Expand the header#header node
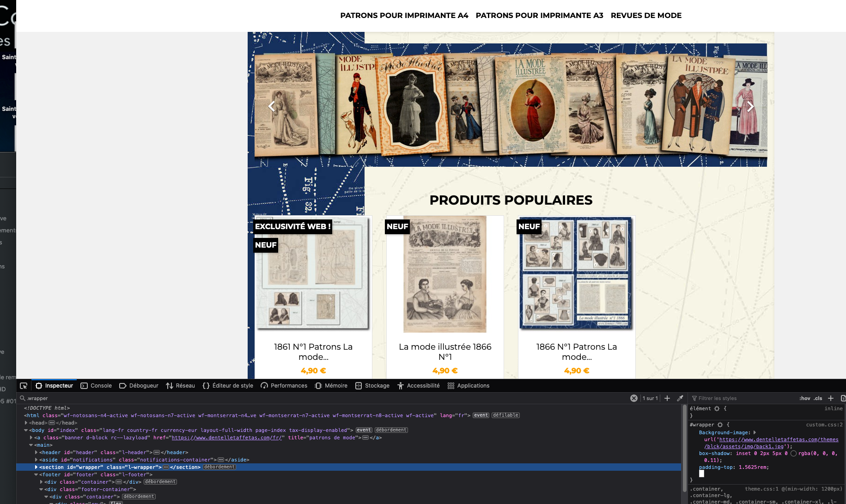The width and height of the screenshot is (846, 504). click(37, 452)
